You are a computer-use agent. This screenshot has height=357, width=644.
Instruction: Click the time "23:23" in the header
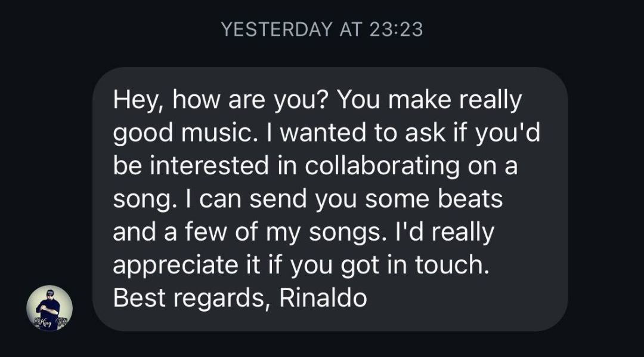click(396, 29)
